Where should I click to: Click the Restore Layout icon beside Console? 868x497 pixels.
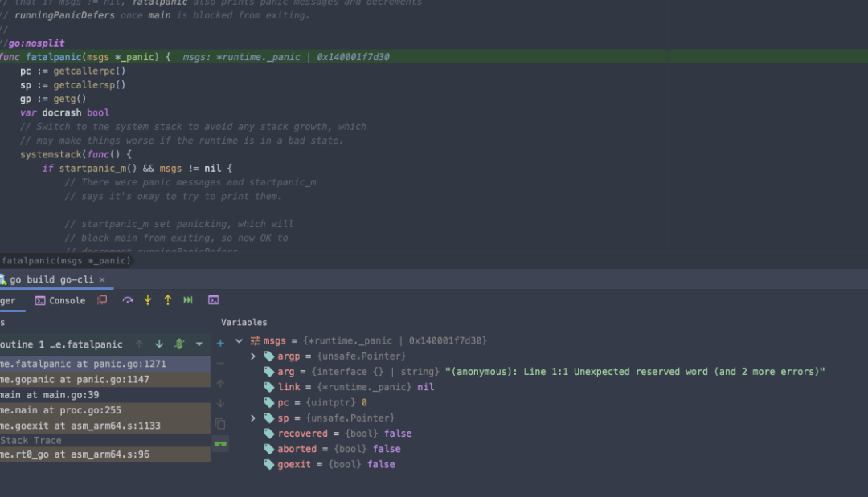pyautogui.click(x=102, y=300)
